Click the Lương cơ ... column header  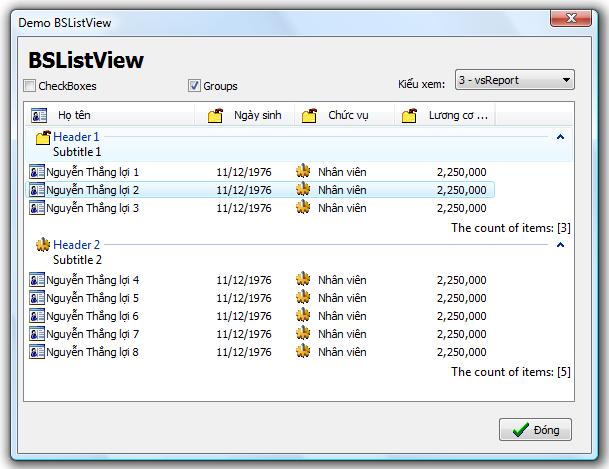(x=445, y=115)
